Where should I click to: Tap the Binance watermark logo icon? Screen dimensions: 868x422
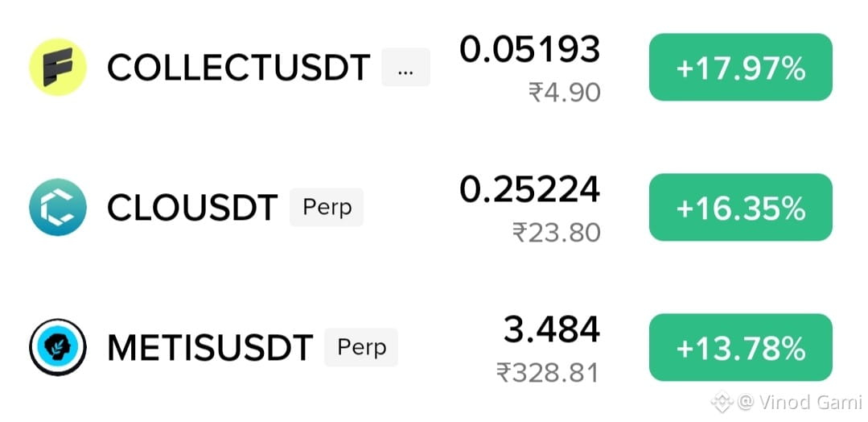tap(722, 401)
